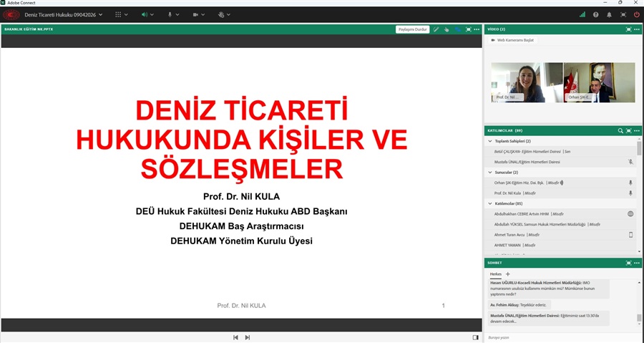This screenshot has height=343, width=644.
Task: Open the help question mark icon
Action: pyautogui.click(x=595, y=14)
